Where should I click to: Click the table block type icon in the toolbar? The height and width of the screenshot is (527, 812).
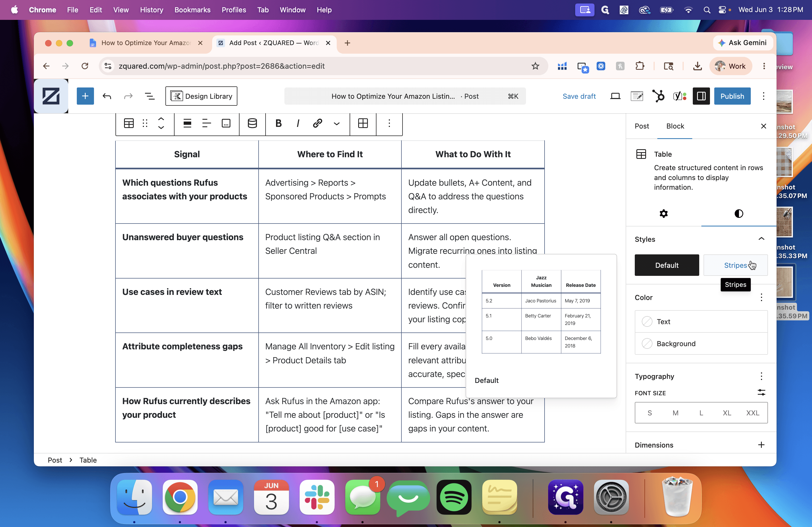(129, 123)
